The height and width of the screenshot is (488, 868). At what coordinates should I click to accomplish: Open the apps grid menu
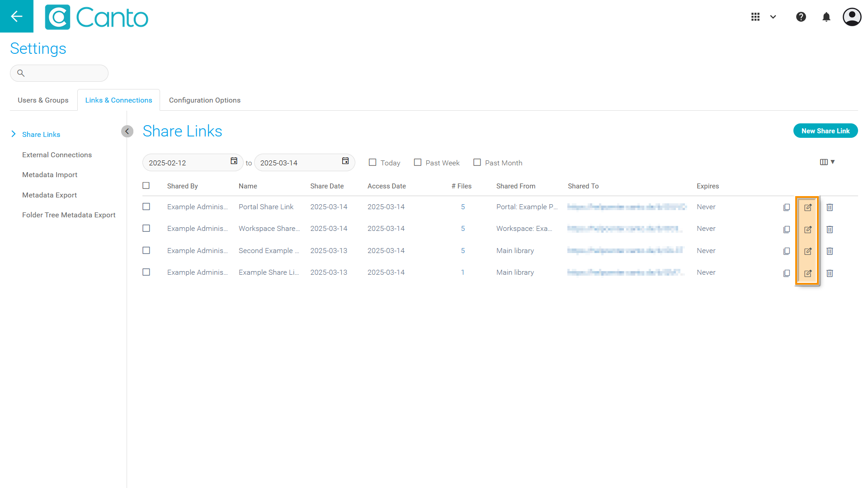coord(755,17)
